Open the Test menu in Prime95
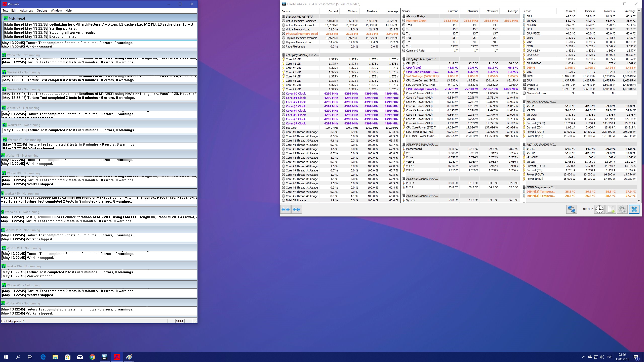The height and width of the screenshot is (362, 644). pos(5,11)
